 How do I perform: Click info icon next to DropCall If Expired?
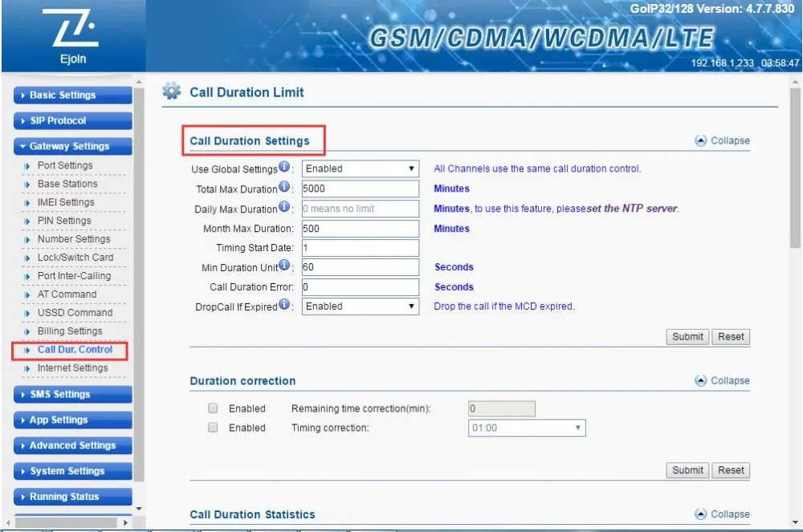[284, 306]
